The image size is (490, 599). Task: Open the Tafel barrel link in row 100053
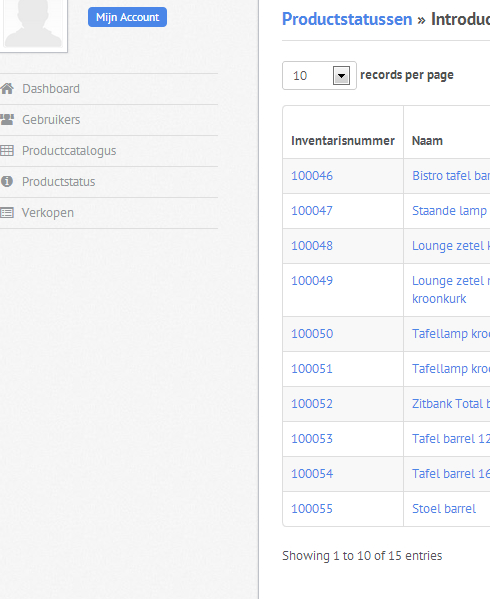451,439
